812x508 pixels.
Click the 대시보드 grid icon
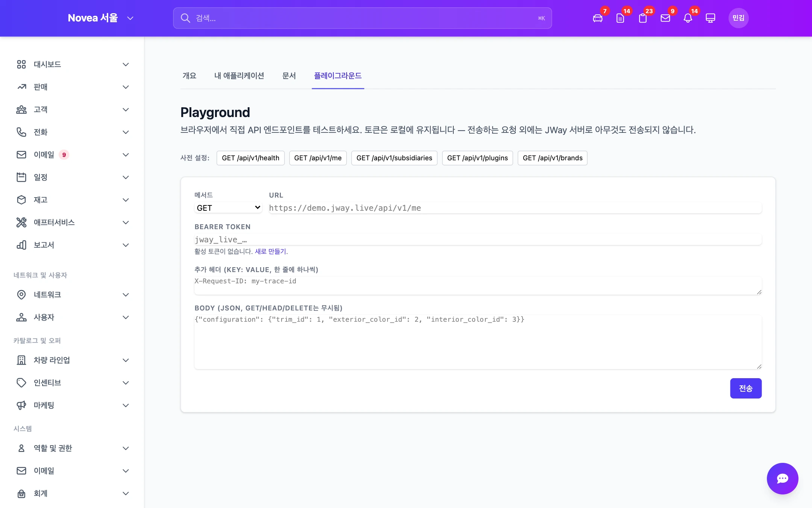tap(21, 64)
